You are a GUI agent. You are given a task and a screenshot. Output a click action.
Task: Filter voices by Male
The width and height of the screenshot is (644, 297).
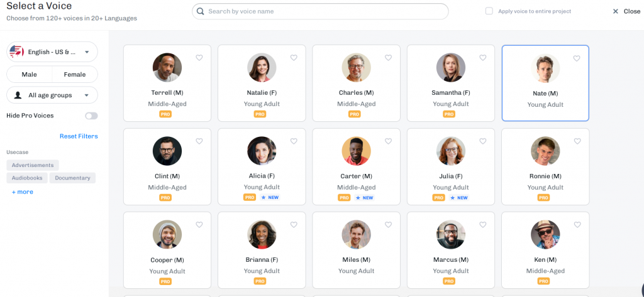29,74
